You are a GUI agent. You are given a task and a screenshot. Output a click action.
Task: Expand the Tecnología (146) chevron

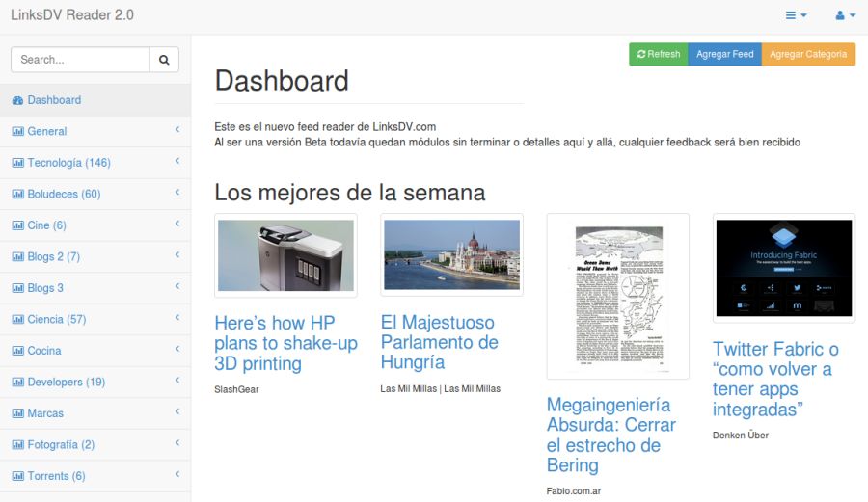pyautogui.click(x=177, y=161)
